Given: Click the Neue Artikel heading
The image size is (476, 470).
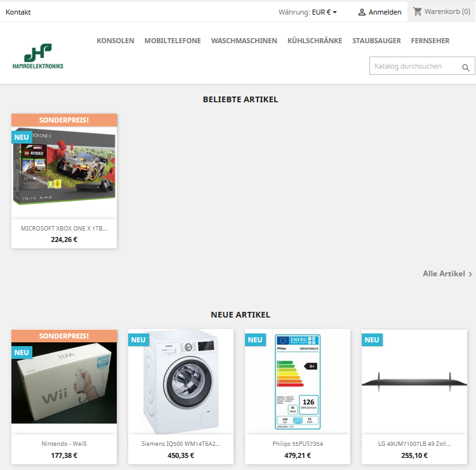Looking at the screenshot, I should pyautogui.click(x=241, y=315).
